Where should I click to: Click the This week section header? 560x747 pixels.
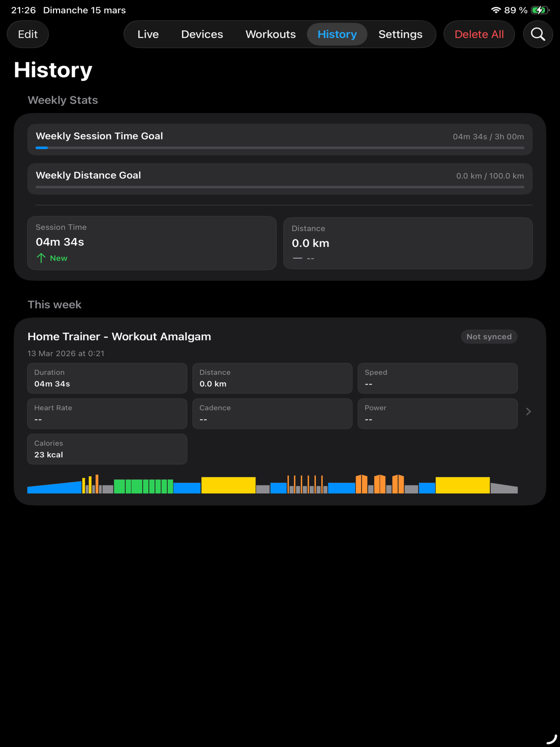[54, 305]
